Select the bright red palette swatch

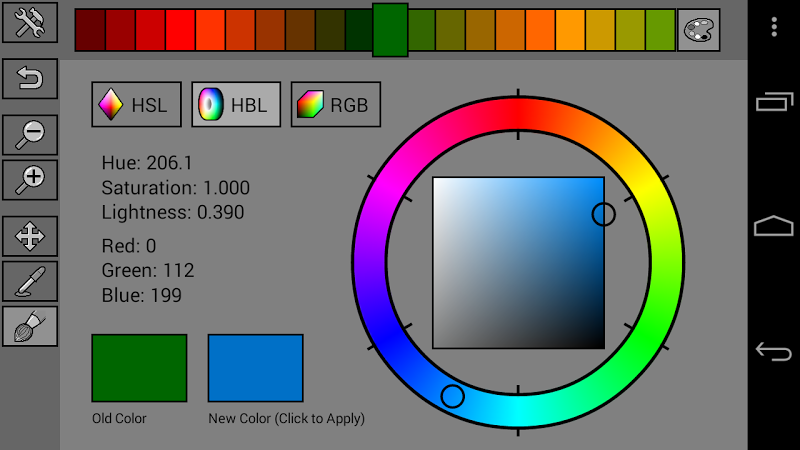180,30
